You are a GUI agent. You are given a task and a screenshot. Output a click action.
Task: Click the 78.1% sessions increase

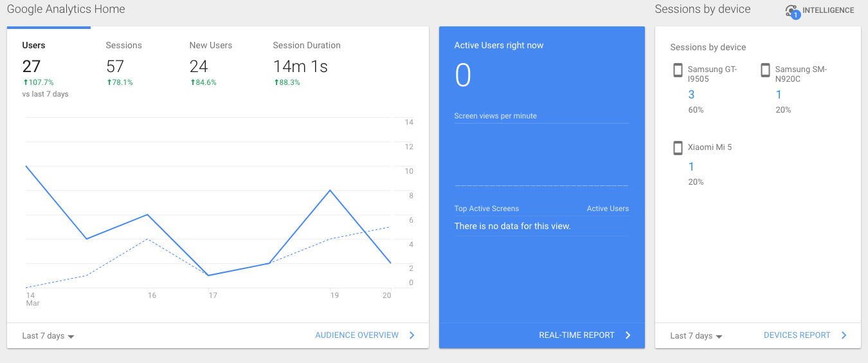tap(120, 82)
